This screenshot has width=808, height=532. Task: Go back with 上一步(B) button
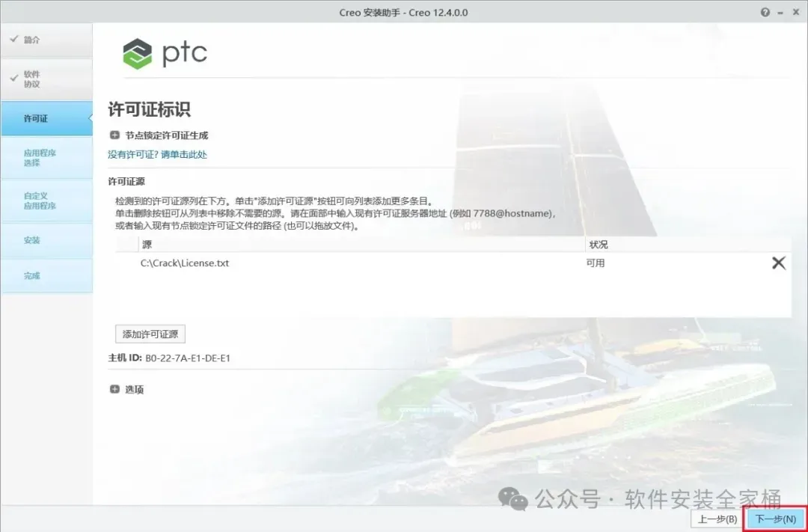click(x=717, y=519)
